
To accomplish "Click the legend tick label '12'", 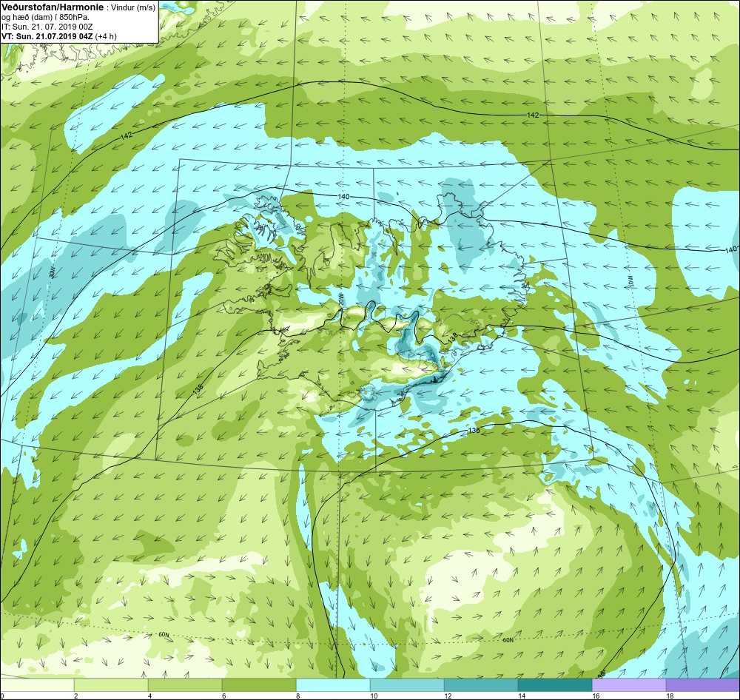I will point(448,696).
